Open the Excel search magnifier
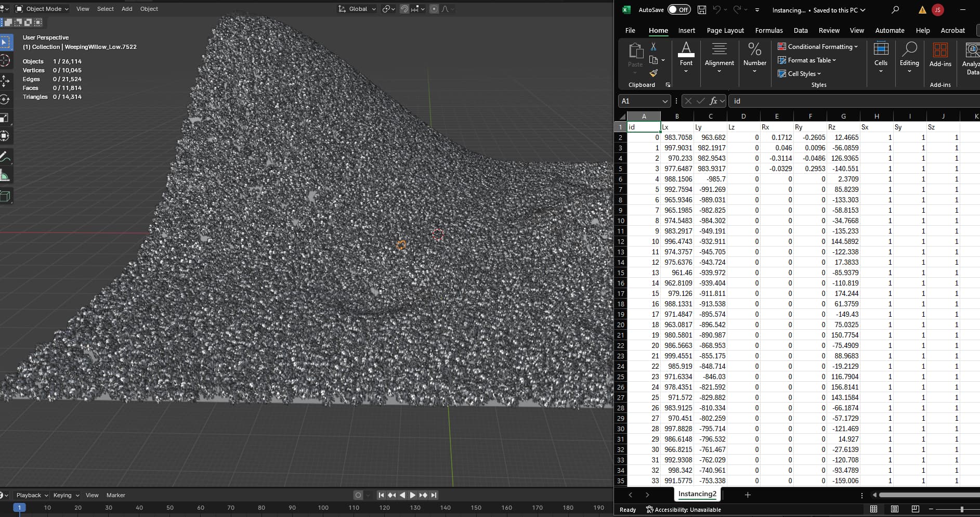 [x=895, y=10]
